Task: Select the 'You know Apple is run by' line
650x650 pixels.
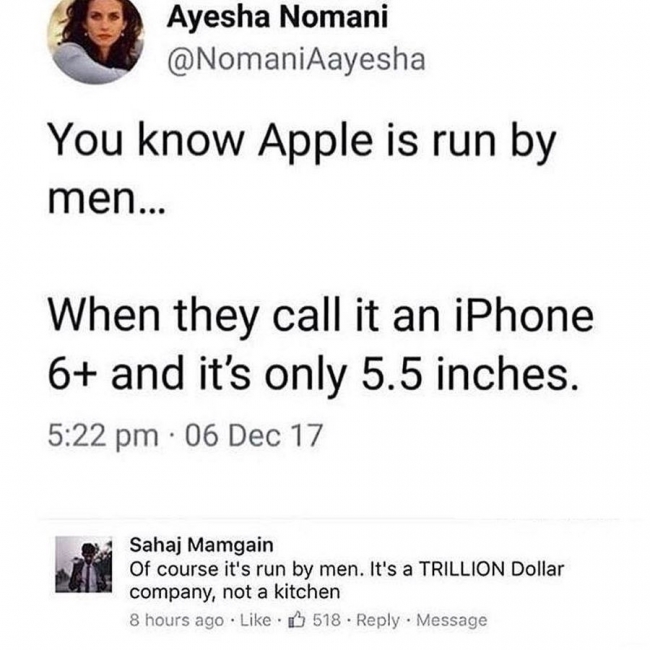Action: (x=301, y=141)
